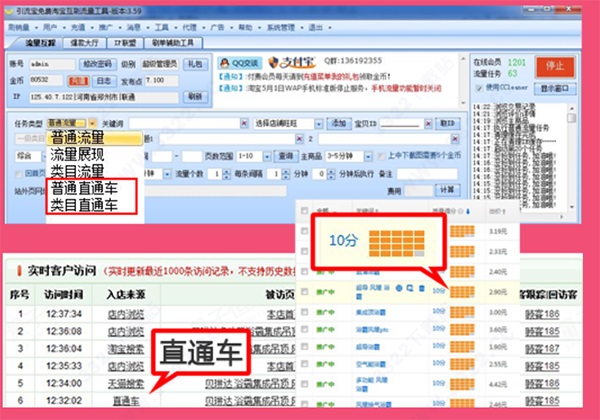This screenshot has height=420, width=600.
Task: Click the 查询 button
Action: [286, 156]
